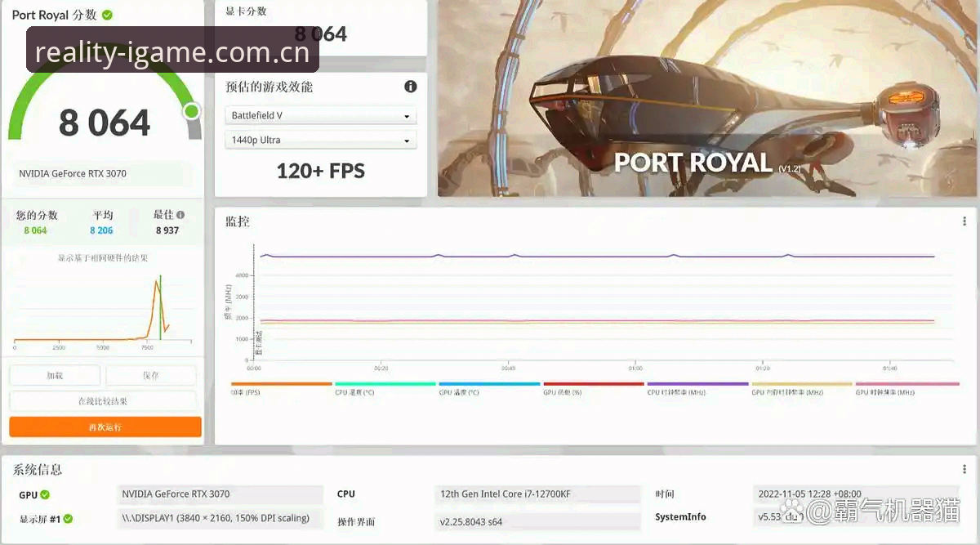Image resolution: width=980 pixels, height=545 pixels.
Task: Click the 显示基于相同硬件的结果 caption
Action: pyautogui.click(x=103, y=258)
